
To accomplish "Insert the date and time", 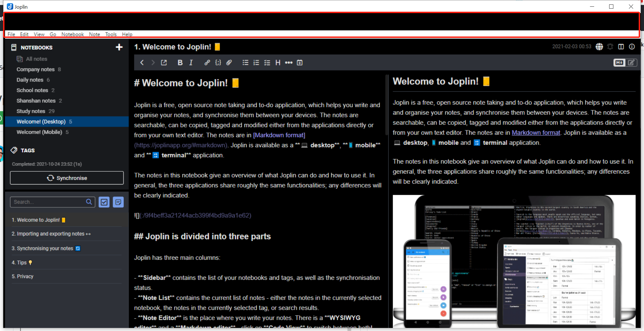I will (x=300, y=62).
